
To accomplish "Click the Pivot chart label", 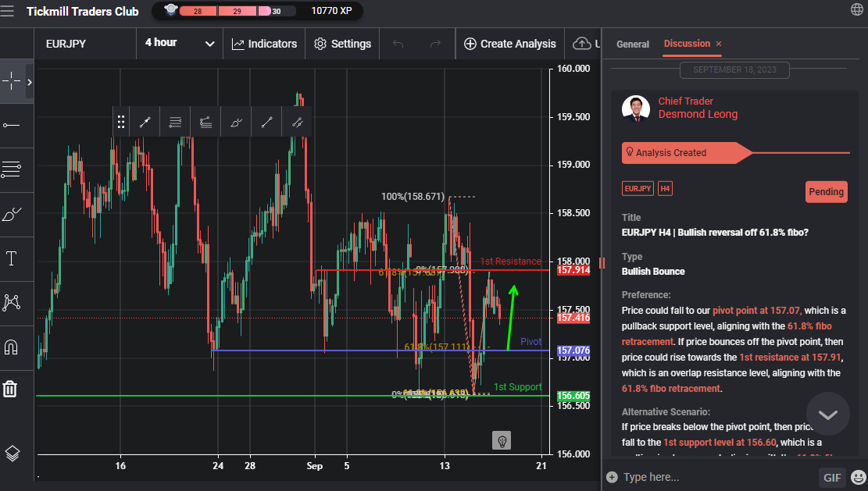I will pos(530,342).
